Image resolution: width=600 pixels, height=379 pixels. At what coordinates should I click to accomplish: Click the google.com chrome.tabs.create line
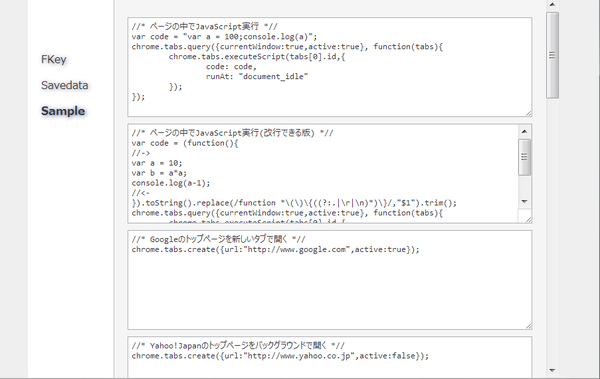(276, 250)
